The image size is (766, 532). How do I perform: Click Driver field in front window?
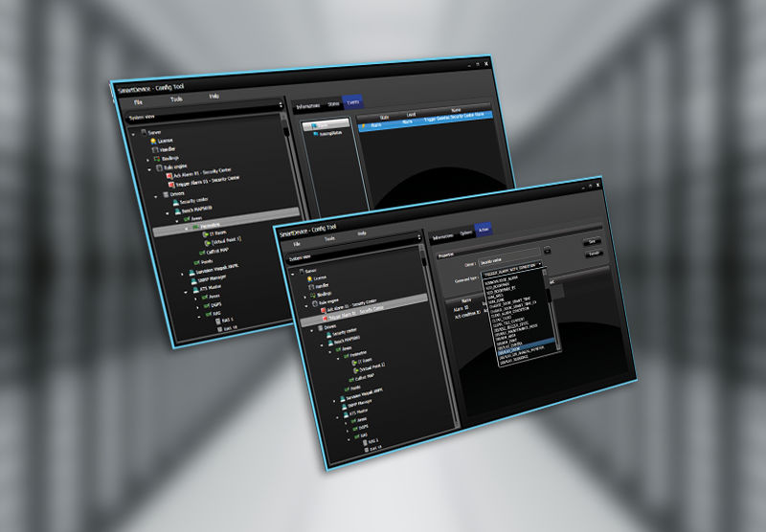coord(509,258)
